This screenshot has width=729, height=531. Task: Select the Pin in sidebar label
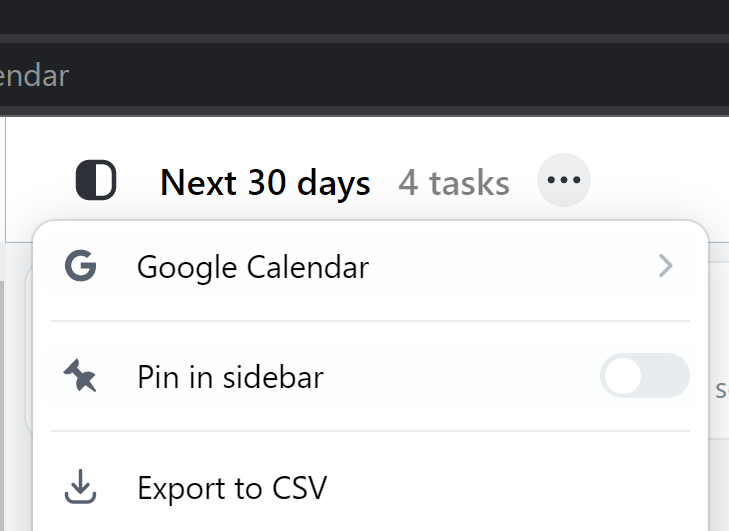pyautogui.click(x=230, y=377)
